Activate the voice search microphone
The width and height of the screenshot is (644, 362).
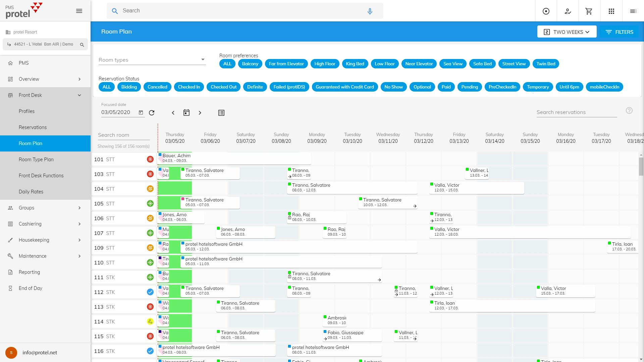click(370, 11)
